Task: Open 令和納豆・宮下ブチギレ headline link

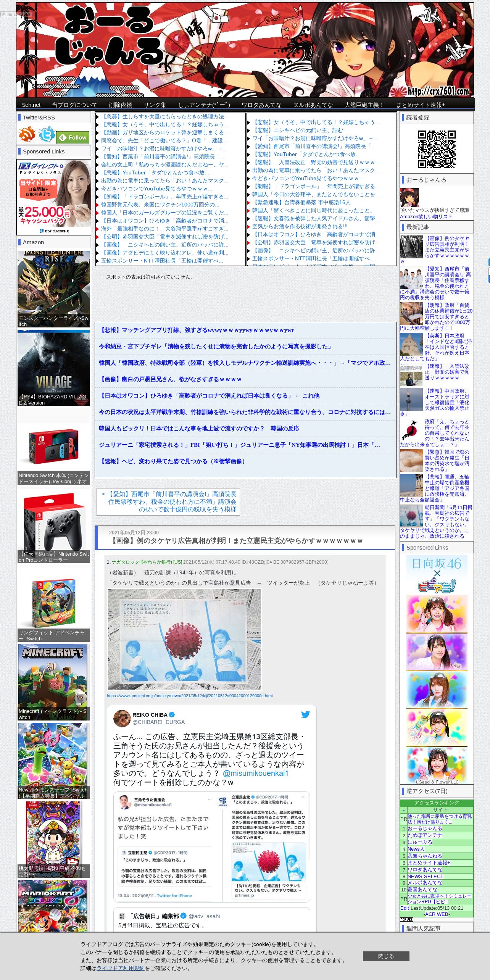Action: tap(216, 347)
